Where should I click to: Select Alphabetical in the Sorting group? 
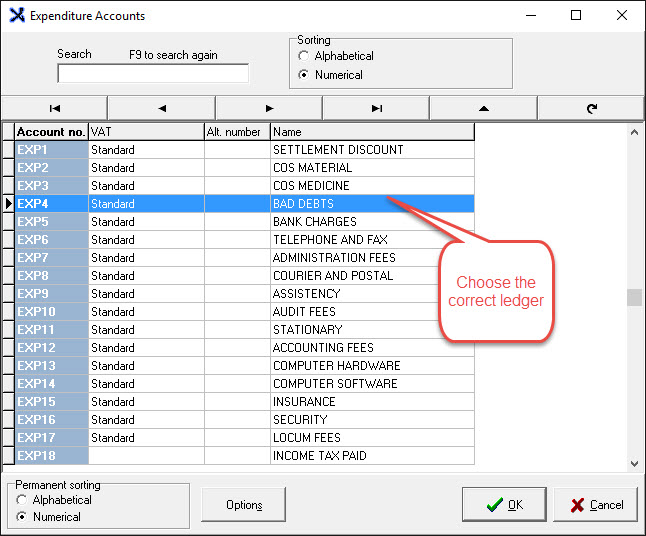[x=304, y=57]
